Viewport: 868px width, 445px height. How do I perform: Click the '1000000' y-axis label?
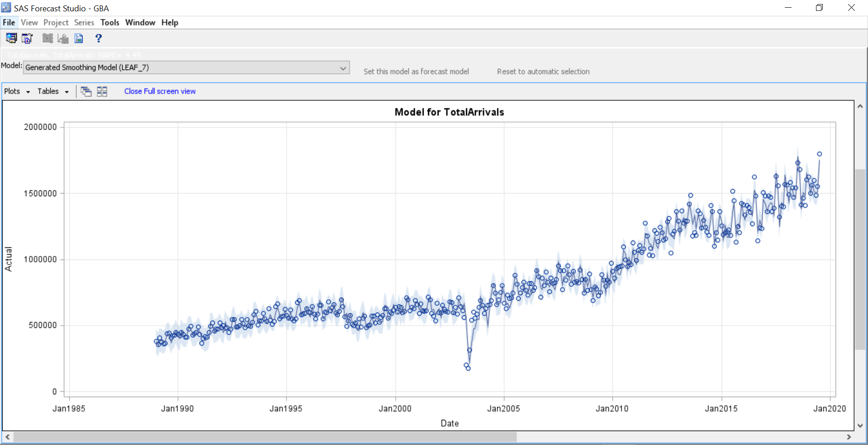point(41,260)
